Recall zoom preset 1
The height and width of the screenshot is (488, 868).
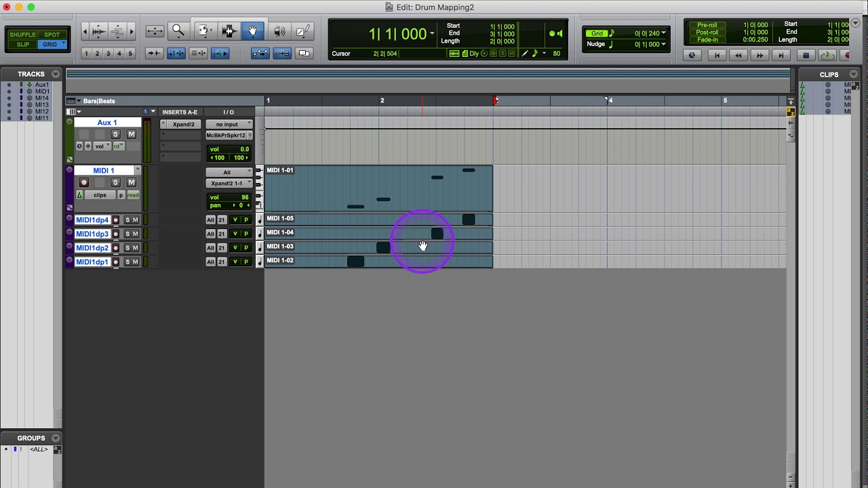(86, 54)
